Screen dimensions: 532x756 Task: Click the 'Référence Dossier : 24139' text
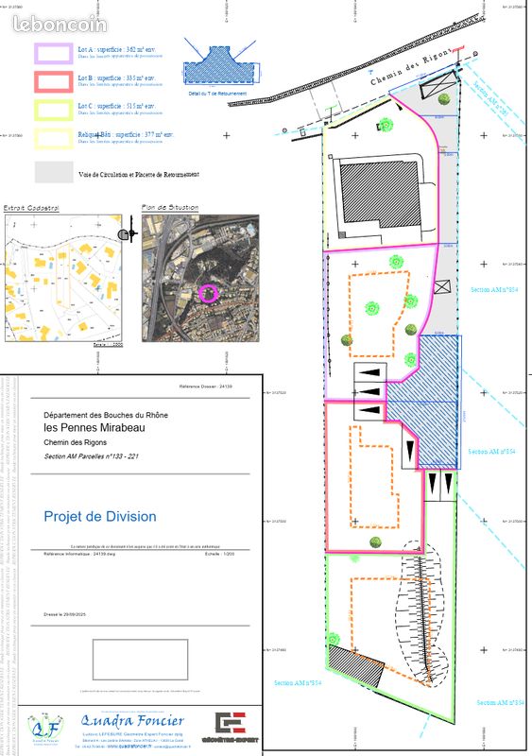205,387
